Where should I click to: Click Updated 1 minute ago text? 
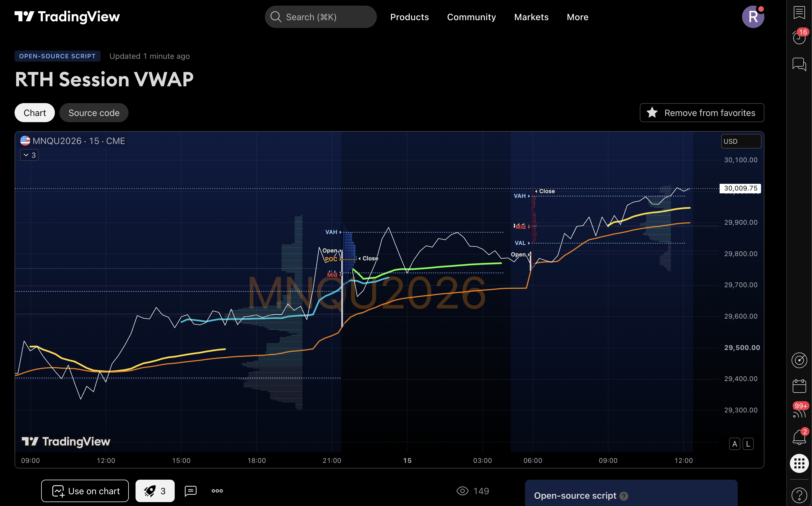(150, 56)
